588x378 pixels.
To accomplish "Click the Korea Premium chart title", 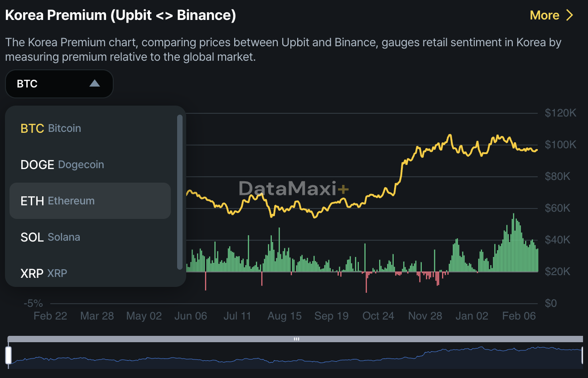I will (120, 15).
